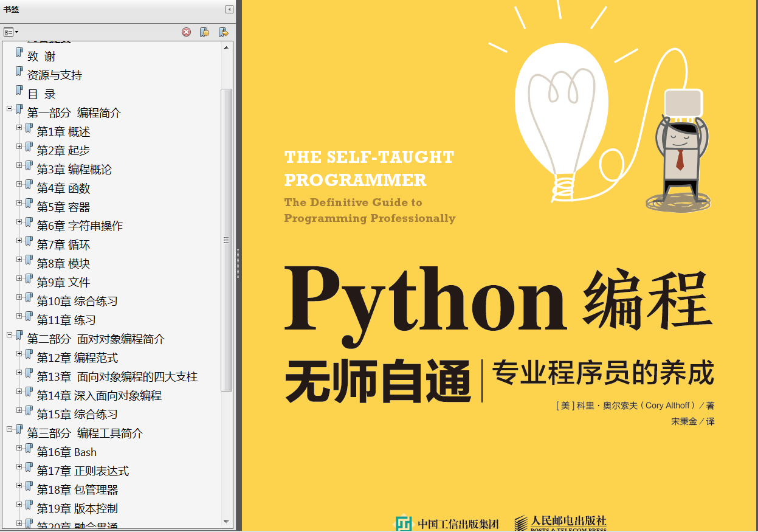Click the bookmark icon beside 资源与支持
Screen dimensions: 758x532
(19, 74)
